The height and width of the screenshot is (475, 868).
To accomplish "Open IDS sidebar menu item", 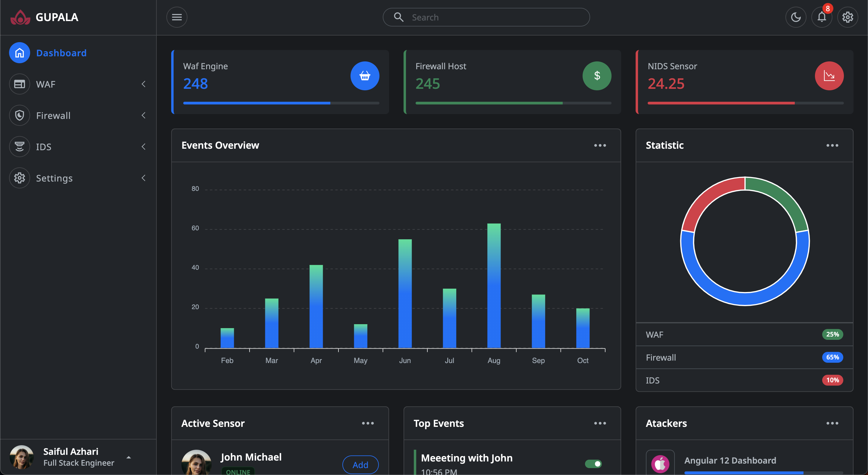I will click(44, 147).
